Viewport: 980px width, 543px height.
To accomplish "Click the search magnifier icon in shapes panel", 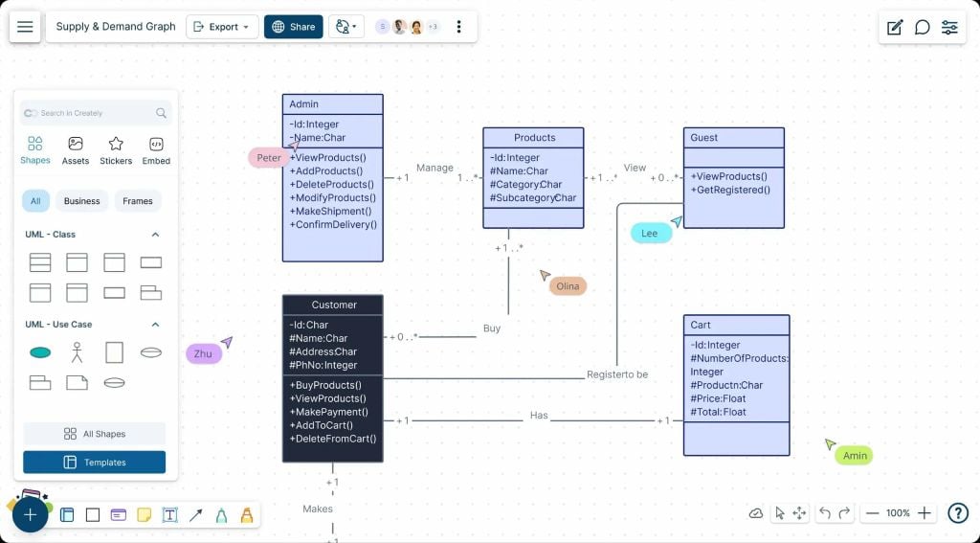I will [161, 113].
